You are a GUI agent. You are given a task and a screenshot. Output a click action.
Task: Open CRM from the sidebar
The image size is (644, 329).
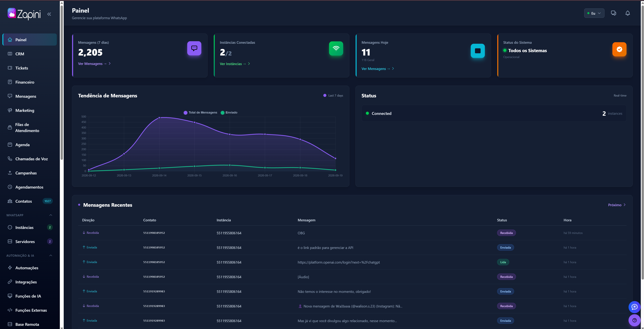pyautogui.click(x=30, y=54)
